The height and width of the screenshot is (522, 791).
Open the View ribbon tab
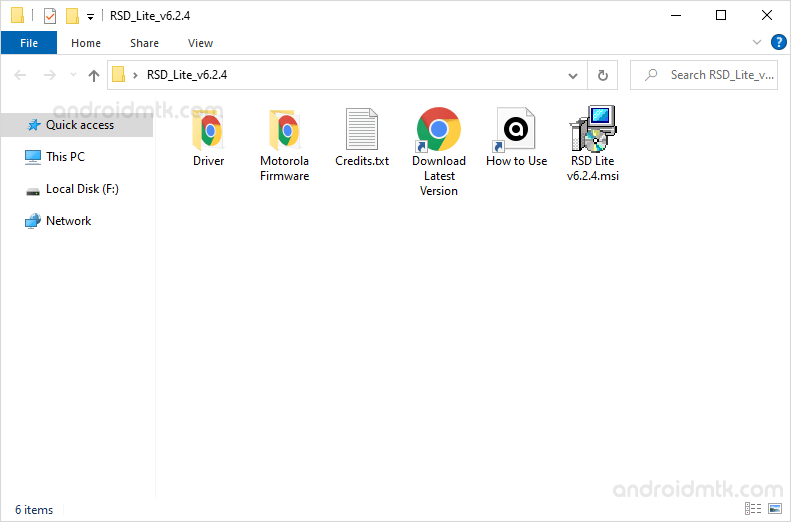(200, 43)
